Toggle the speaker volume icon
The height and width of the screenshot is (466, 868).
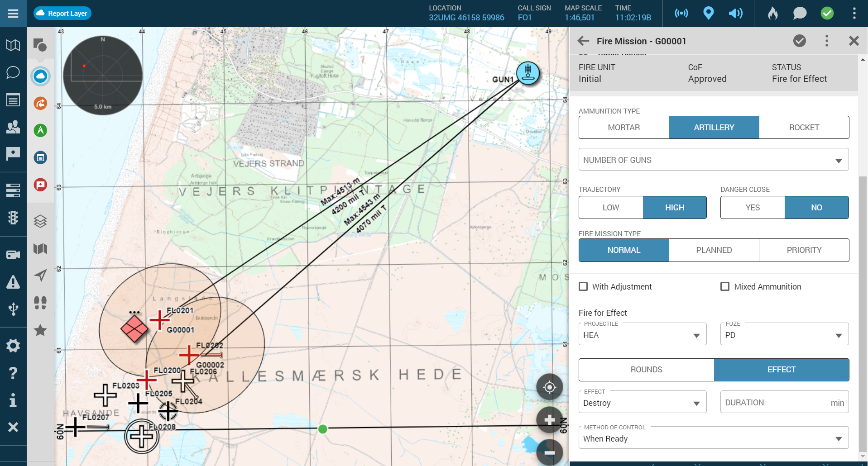coord(735,14)
